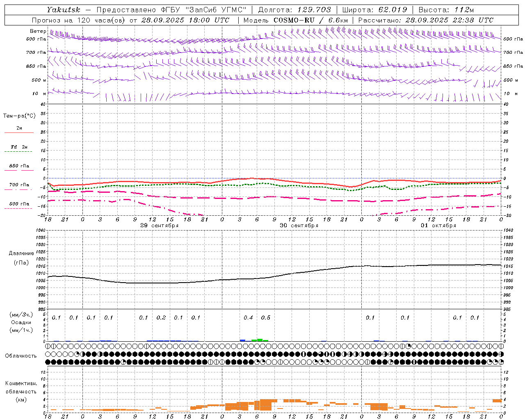Image resolution: width=525 pixels, height=420 pixels.
Task: Click the '10 м' wind level label on left
Action: [x=39, y=94]
